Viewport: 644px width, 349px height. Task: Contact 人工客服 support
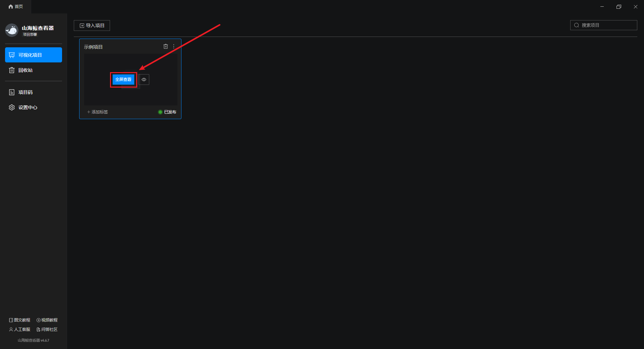click(x=19, y=330)
